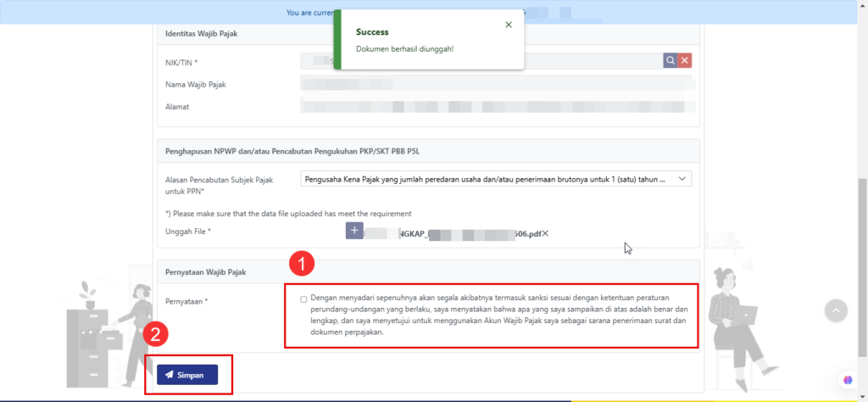The height and width of the screenshot is (402, 868).
Task: Click the Alamat field
Action: click(x=497, y=107)
